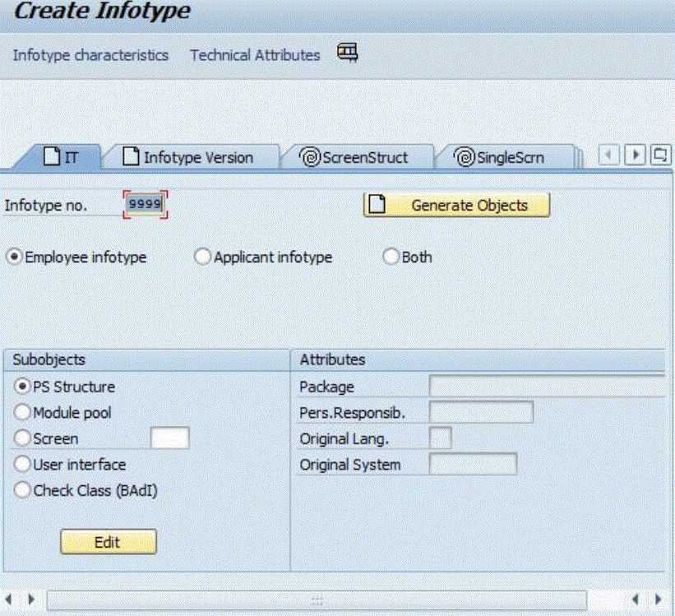This screenshot has height=616, width=675.
Task: Open the tab list icon
Action: pyautogui.click(x=660, y=155)
